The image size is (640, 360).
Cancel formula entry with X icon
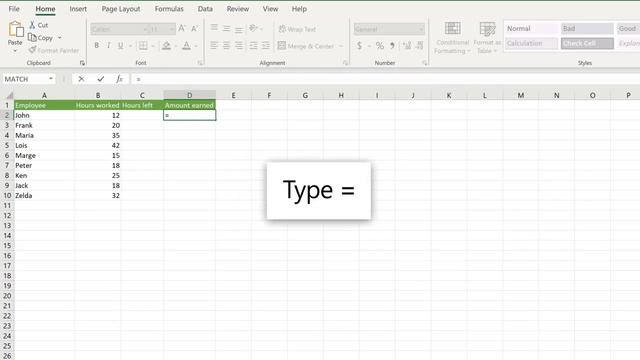pos(81,79)
